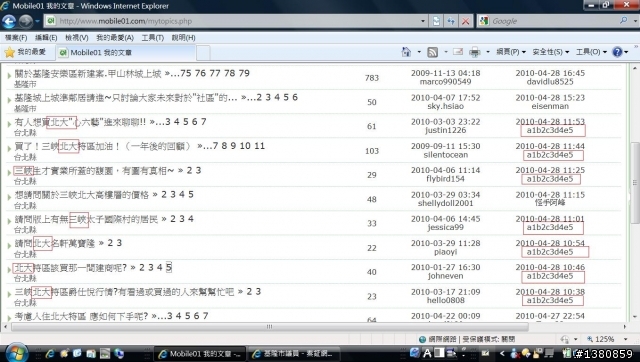Screen dimensions: 640x362
Task: Click author justin1226
Action: click(445, 130)
